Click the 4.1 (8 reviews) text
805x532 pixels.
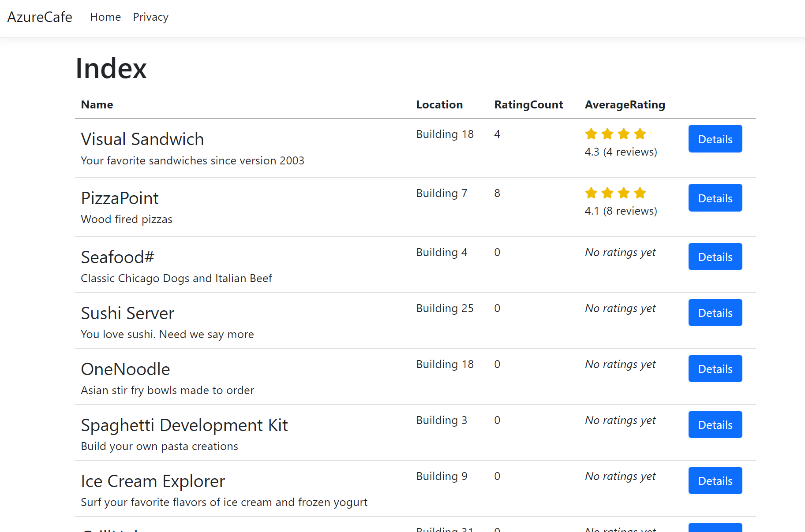(621, 211)
